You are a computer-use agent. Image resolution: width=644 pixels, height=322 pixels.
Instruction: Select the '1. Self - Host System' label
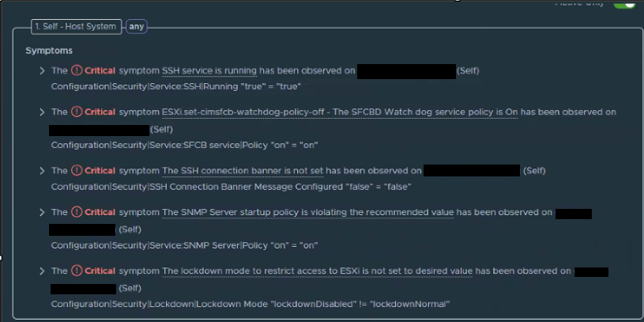(x=76, y=27)
